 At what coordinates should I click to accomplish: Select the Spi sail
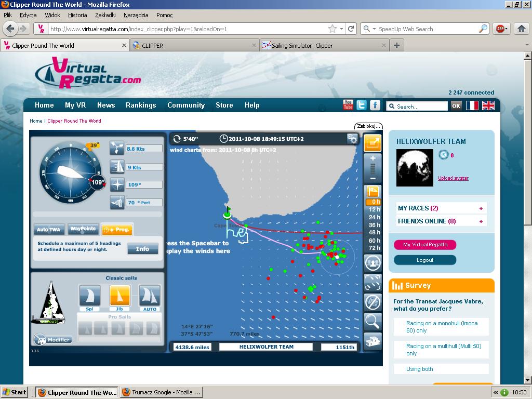tap(89, 296)
